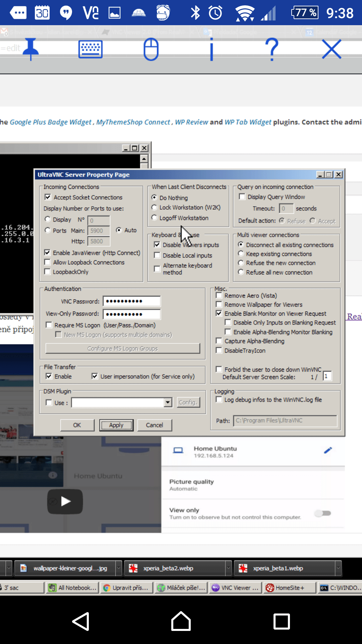Select Logoff Workstation radio button
This screenshot has height=644, width=362.
click(154, 218)
